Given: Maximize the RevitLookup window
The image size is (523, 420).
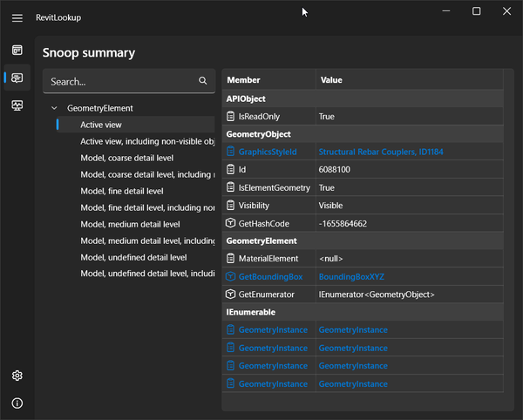Looking at the screenshot, I should 476,11.
